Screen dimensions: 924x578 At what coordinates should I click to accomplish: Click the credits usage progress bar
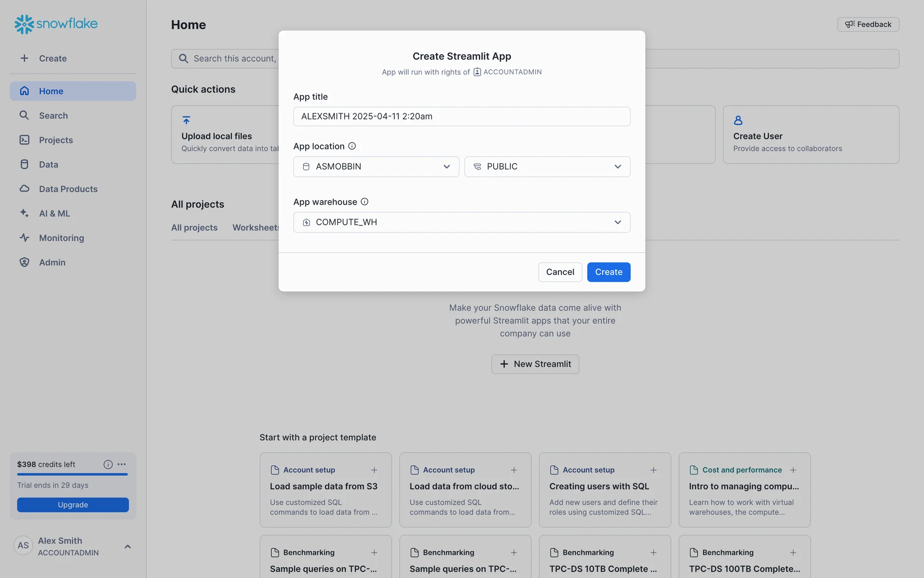(72, 474)
